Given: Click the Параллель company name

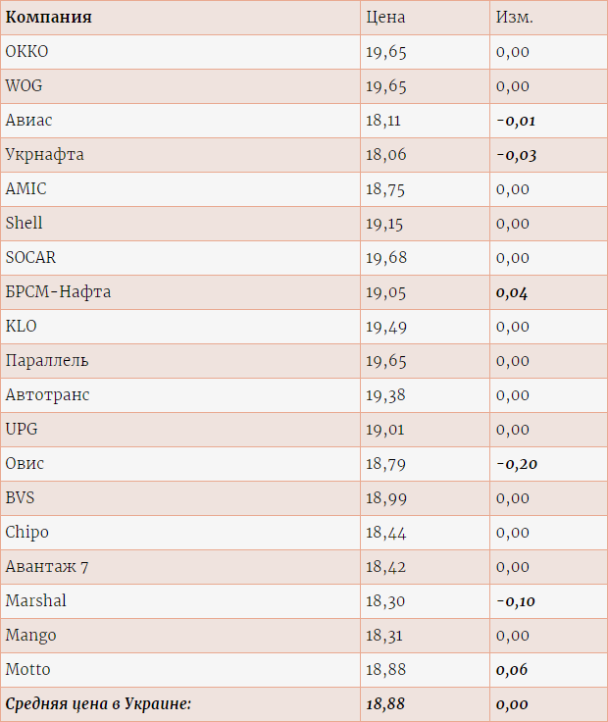Looking at the screenshot, I should (47, 361).
